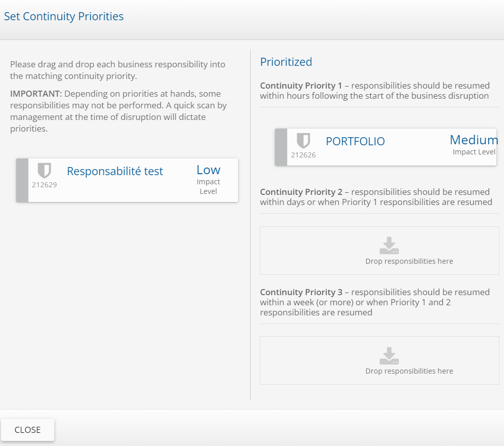Screen dimensions: 504x446
Task: Click the ID number 212626
Action: pyautogui.click(x=303, y=155)
